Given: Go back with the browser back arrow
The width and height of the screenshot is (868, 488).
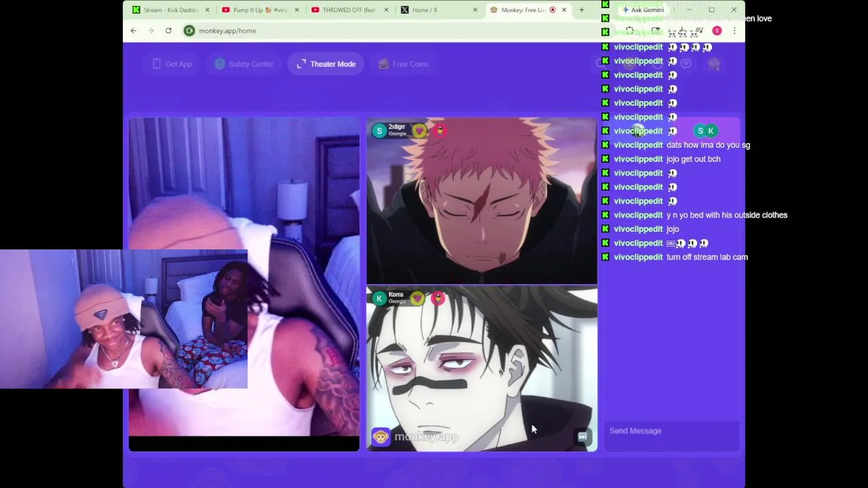Looking at the screenshot, I should click(x=134, y=30).
